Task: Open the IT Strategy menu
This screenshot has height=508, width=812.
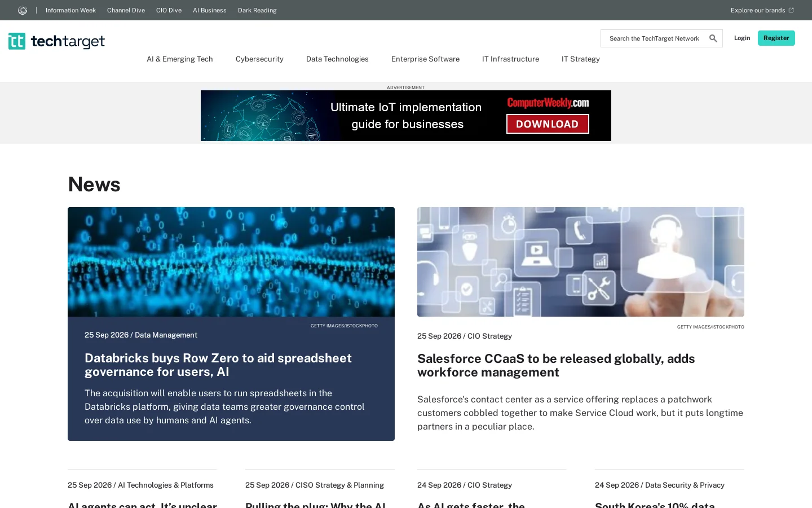Action: (581, 59)
